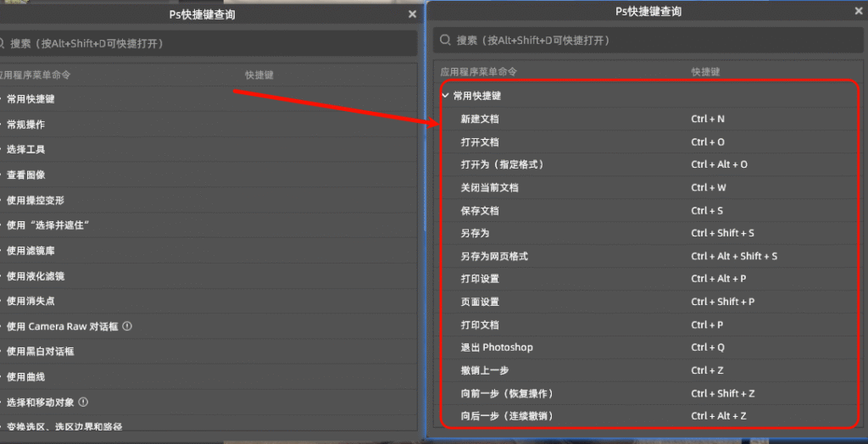Click the Ctrl + Shift + S shortcut

(x=722, y=233)
